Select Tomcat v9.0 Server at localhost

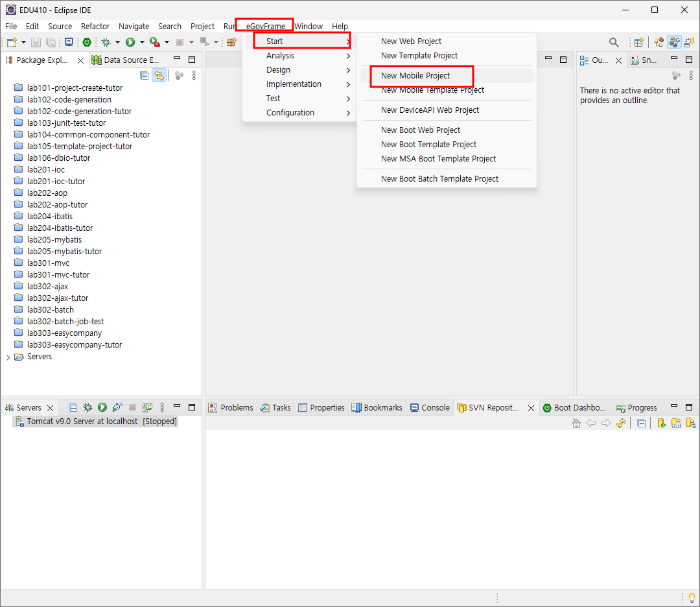click(x=96, y=421)
